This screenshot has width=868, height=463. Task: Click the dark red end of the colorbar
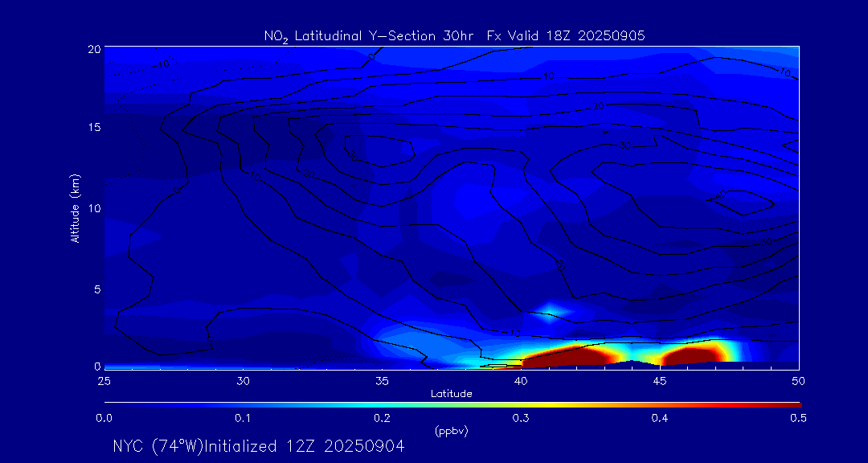(x=792, y=404)
